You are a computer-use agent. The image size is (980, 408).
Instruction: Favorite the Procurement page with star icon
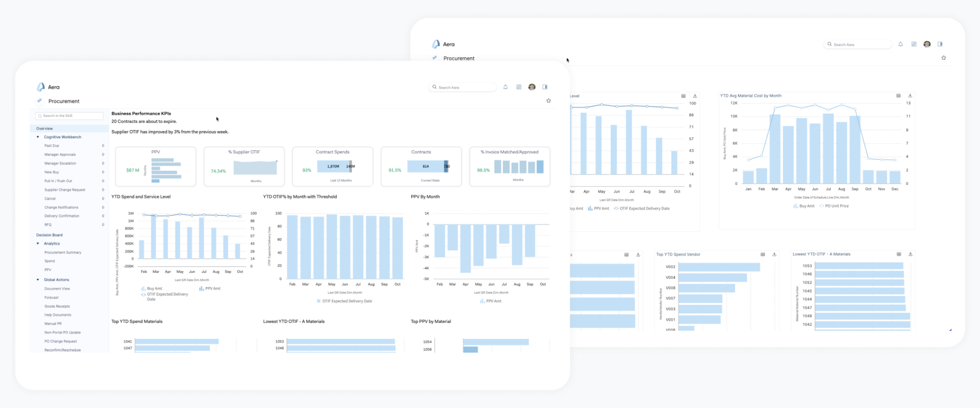(549, 101)
